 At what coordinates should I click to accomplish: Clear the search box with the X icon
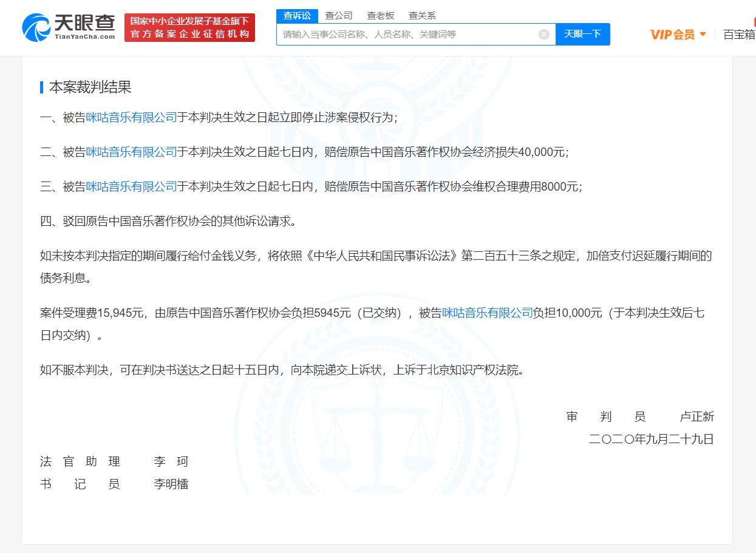pos(544,34)
